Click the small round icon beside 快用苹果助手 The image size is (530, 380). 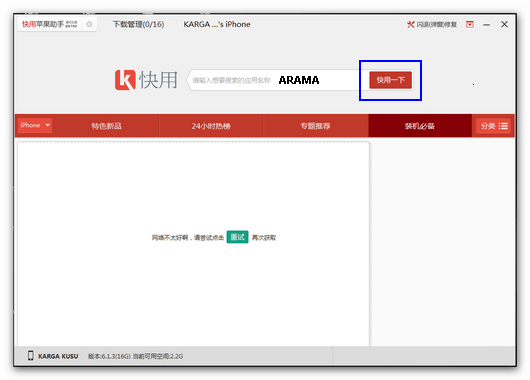[89, 24]
